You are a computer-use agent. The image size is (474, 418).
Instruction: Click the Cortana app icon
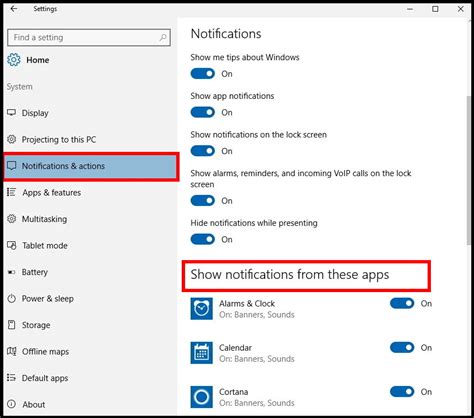click(201, 397)
